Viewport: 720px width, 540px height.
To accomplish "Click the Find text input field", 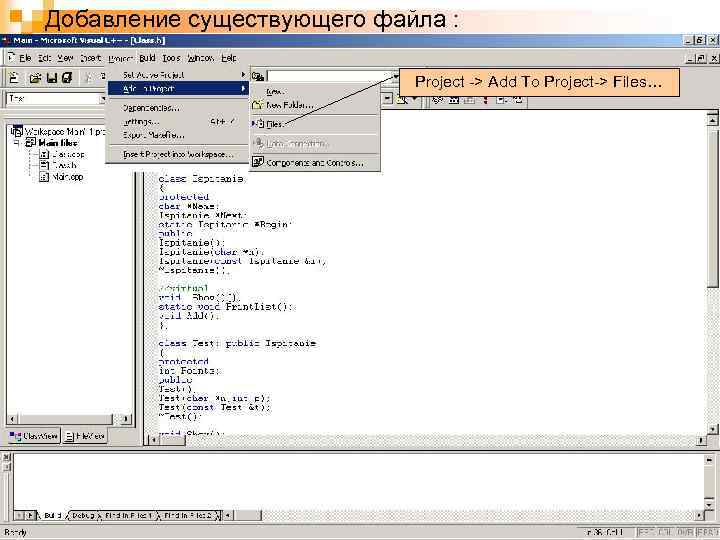I will [x=329, y=76].
